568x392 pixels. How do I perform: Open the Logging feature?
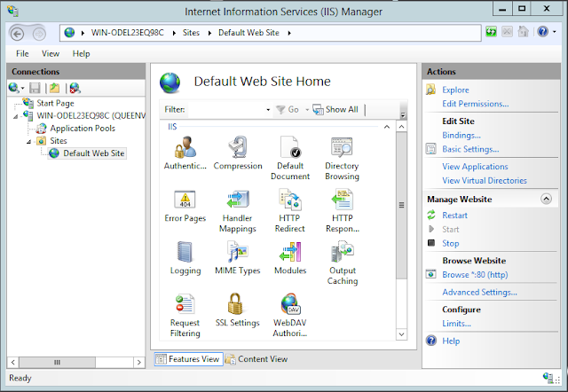coord(185,258)
